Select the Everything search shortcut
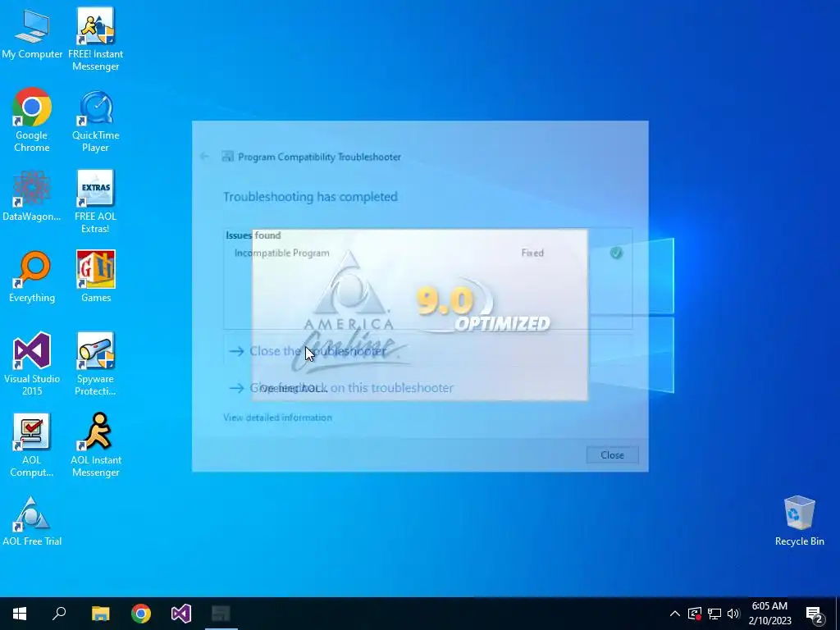Screen dimensions: 840x630 point(32,277)
